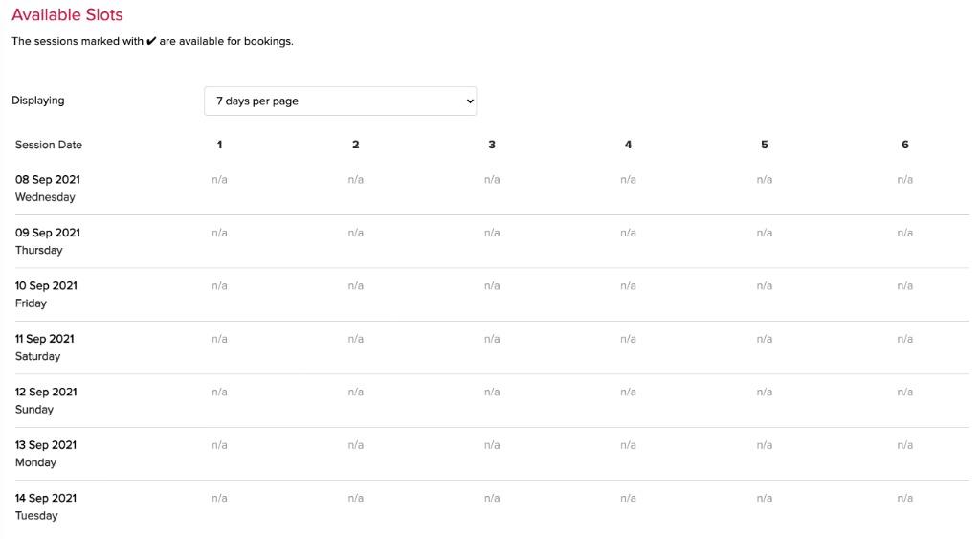The height and width of the screenshot is (539, 980).
Task: Pick session 6 slot on Tuesday 14 Sep
Action: point(904,499)
